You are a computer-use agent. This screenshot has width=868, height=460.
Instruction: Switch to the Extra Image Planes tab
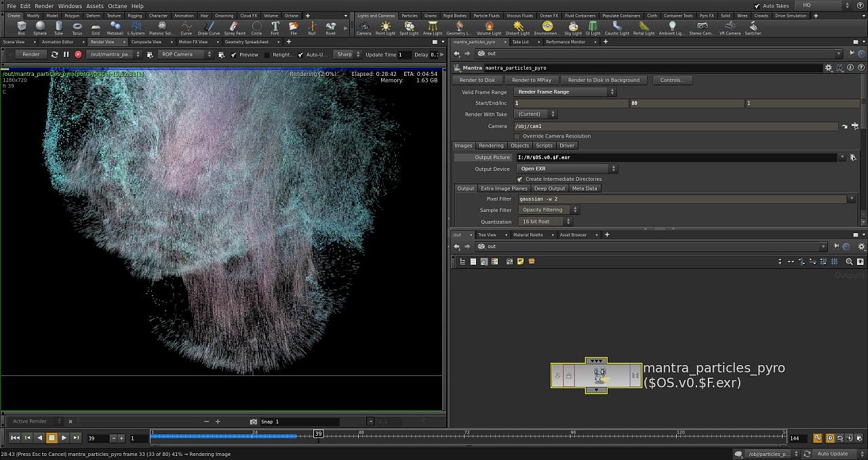coord(504,188)
